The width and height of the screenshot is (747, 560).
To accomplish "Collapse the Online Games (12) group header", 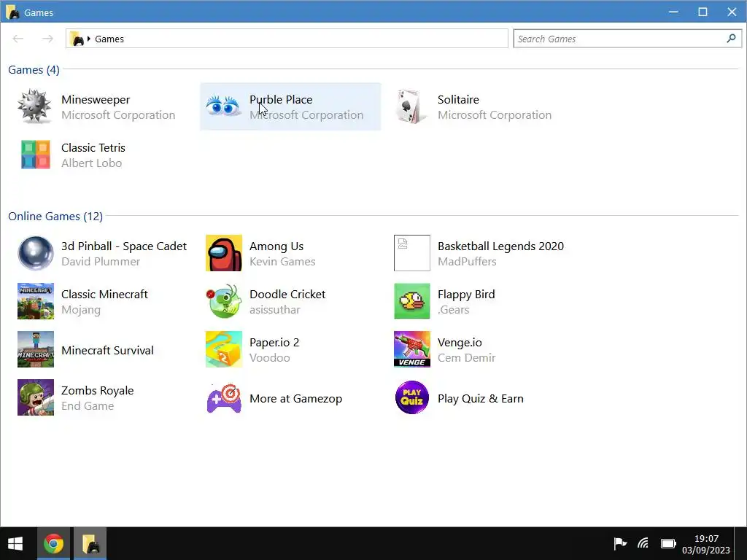I will 55,216.
